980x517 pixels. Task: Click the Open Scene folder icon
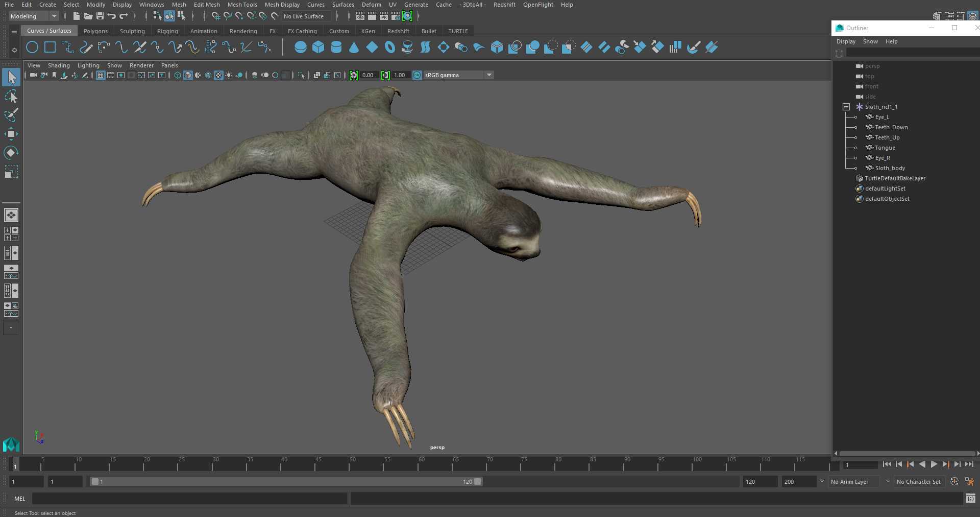(x=88, y=16)
